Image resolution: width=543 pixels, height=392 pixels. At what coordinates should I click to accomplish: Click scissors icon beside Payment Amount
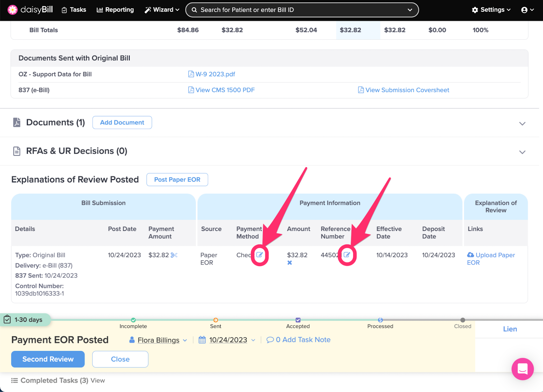pyautogui.click(x=174, y=255)
